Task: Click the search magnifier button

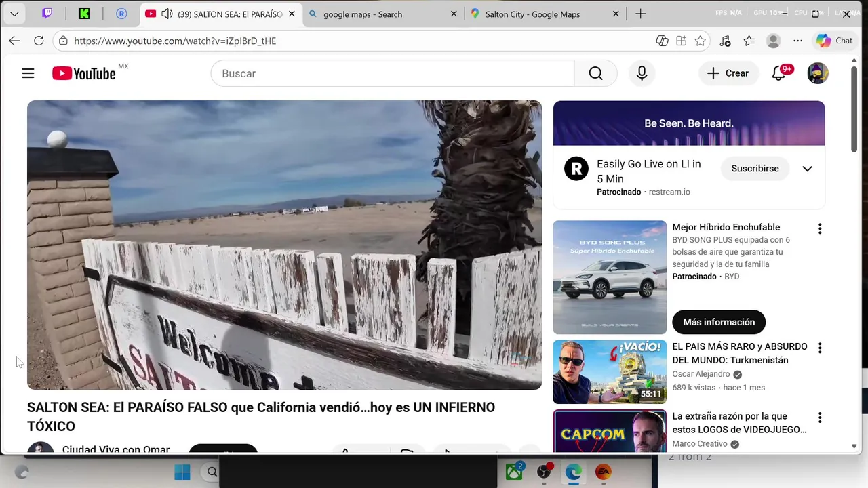Action: pos(595,73)
